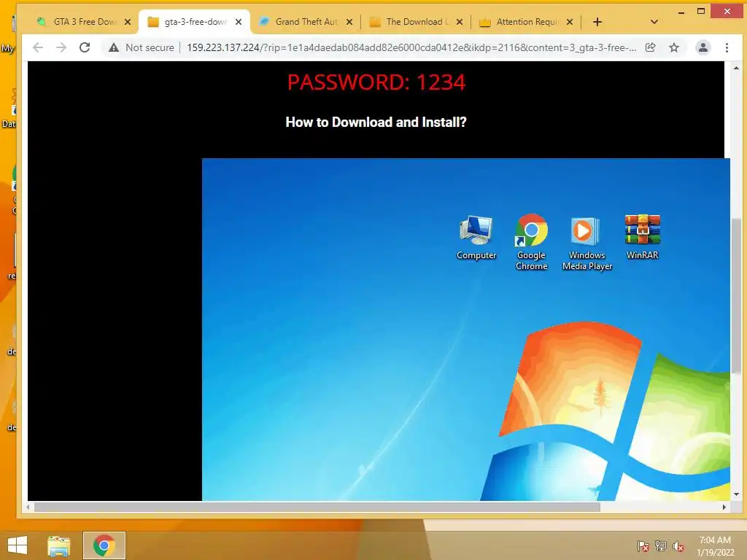Image resolution: width=747 pixels, height=560 pixels.
Task: Click the address bar URL
Action: 411,47
